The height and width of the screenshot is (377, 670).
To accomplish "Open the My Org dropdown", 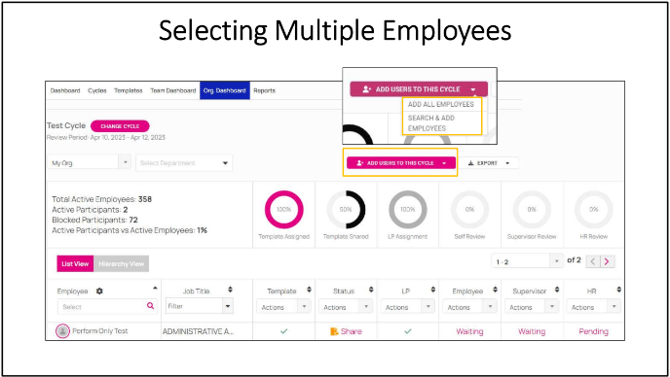I will pos(89,163).
